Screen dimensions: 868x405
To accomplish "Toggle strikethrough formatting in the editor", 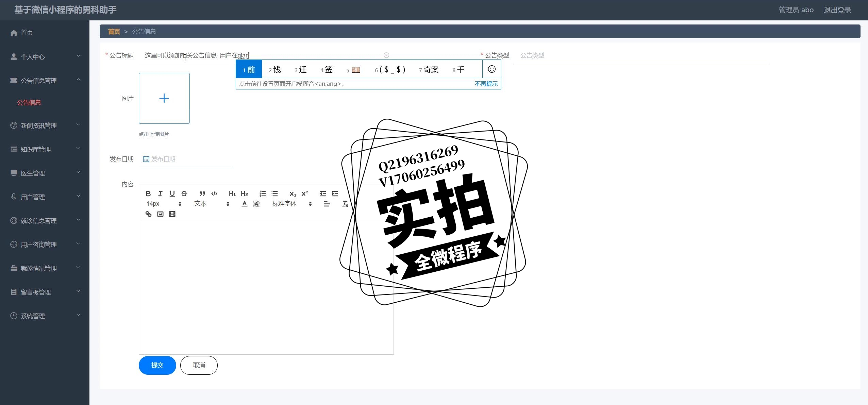I will (184, 194).
